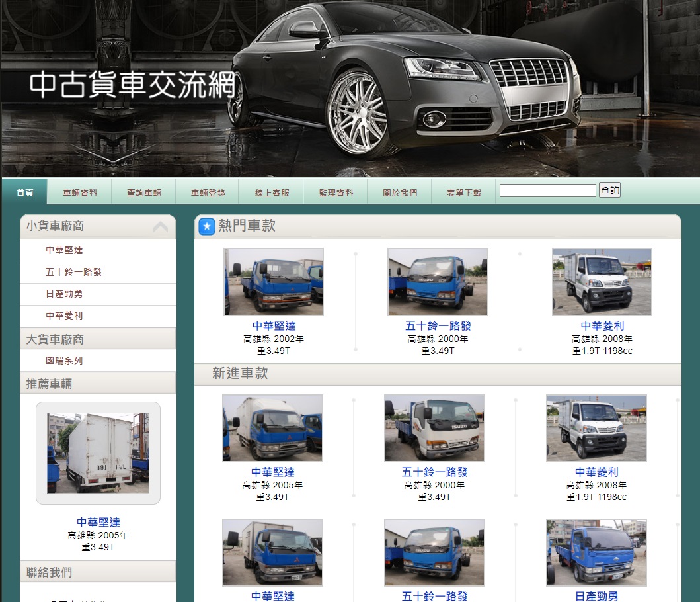
Task: Open the 日產勁勇 truck thumbnail
Action: click(x=596, y=552)
